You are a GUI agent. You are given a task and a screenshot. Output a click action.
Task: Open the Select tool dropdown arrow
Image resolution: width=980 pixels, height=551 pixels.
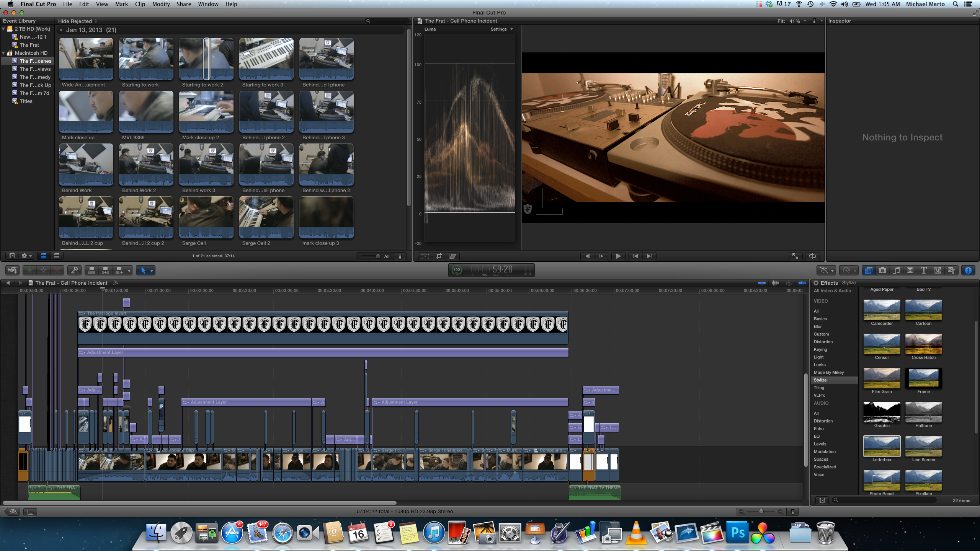click(152, 271)
